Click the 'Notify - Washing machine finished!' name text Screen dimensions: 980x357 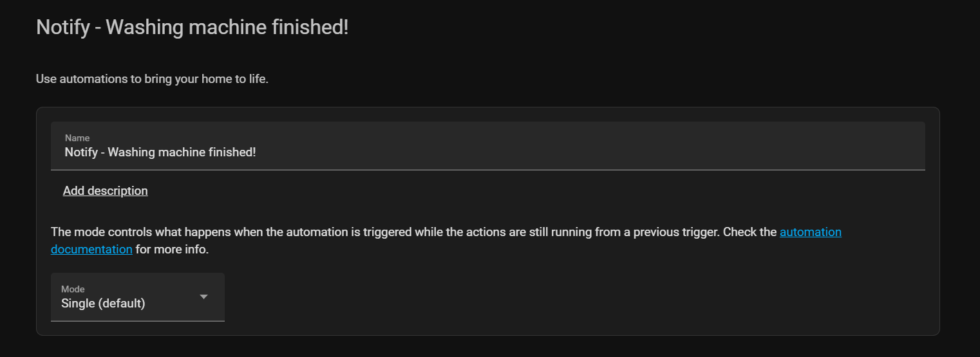(x=160, y=152)
